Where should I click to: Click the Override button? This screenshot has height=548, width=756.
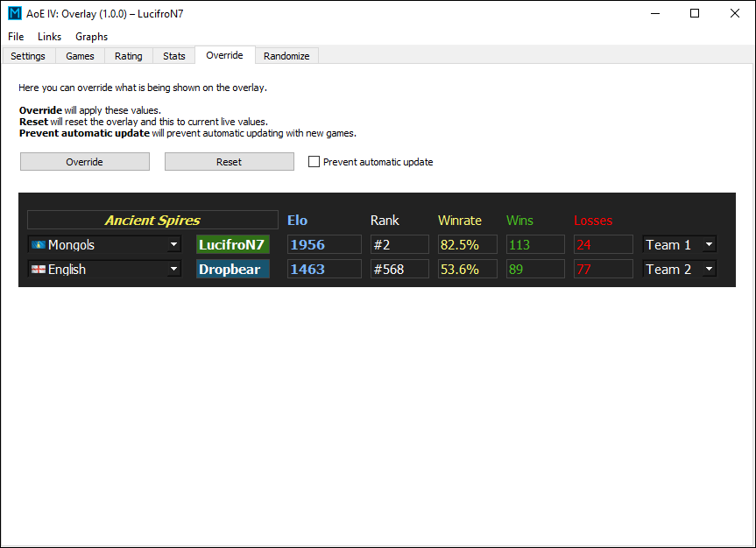[x=85, y=162]
